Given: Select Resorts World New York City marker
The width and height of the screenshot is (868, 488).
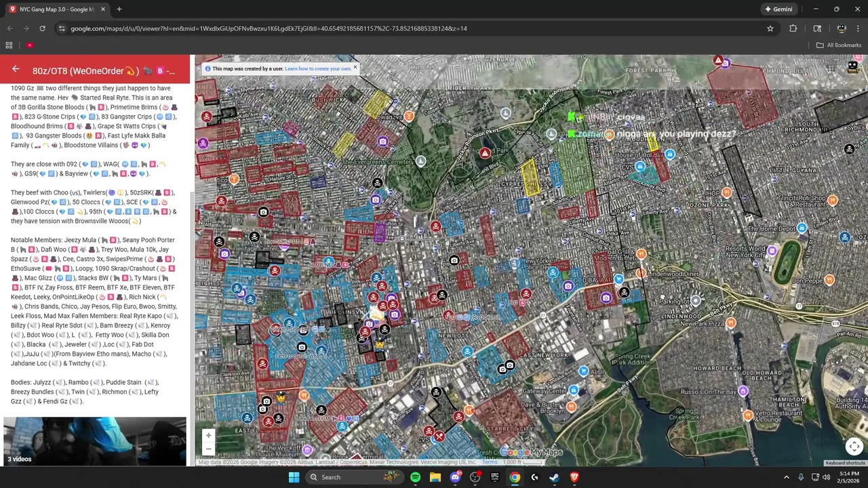Looking at the screenshot, I should (x=772, y=251).
